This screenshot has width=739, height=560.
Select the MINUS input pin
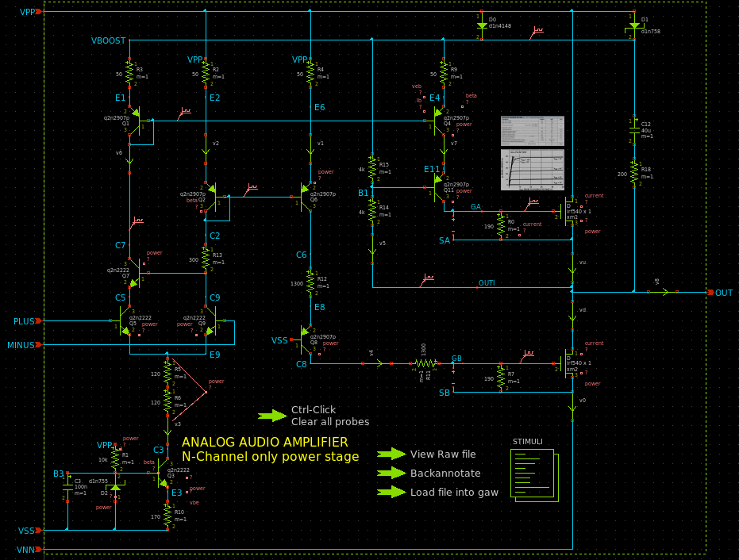(x=40, y=345)
